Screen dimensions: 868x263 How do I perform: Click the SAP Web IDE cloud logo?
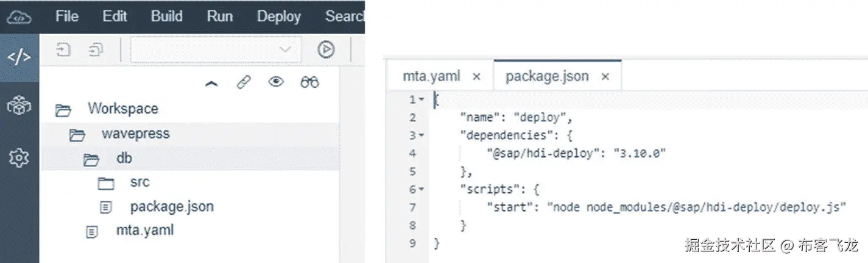pos(19,16)
